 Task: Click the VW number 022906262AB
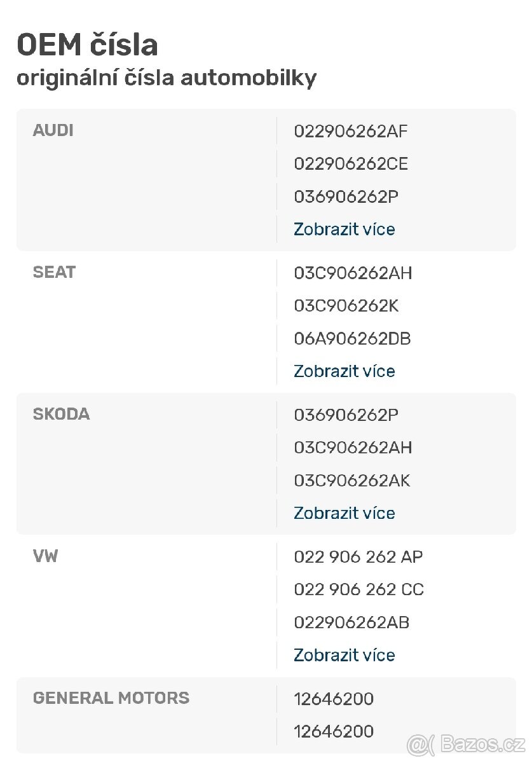click(x=353, y=622)
